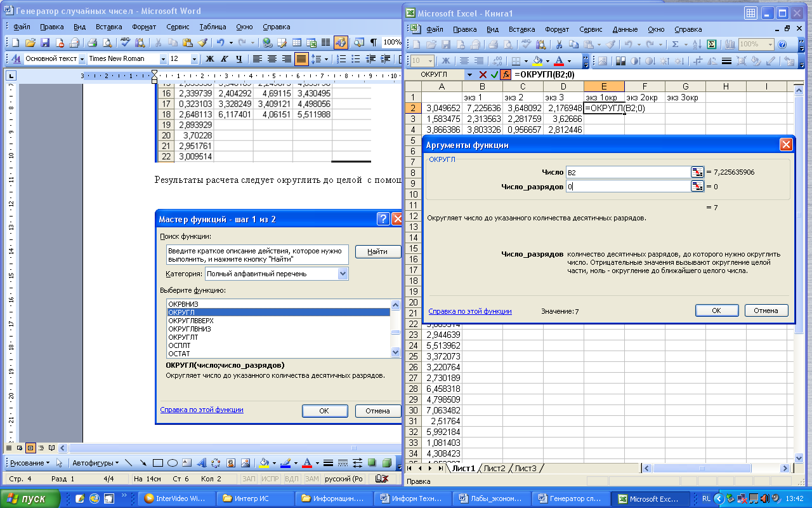The height and width of the screenshot is (508, 812).
Task: Center-align text in Word toolbar
Action: pos(272,59)
